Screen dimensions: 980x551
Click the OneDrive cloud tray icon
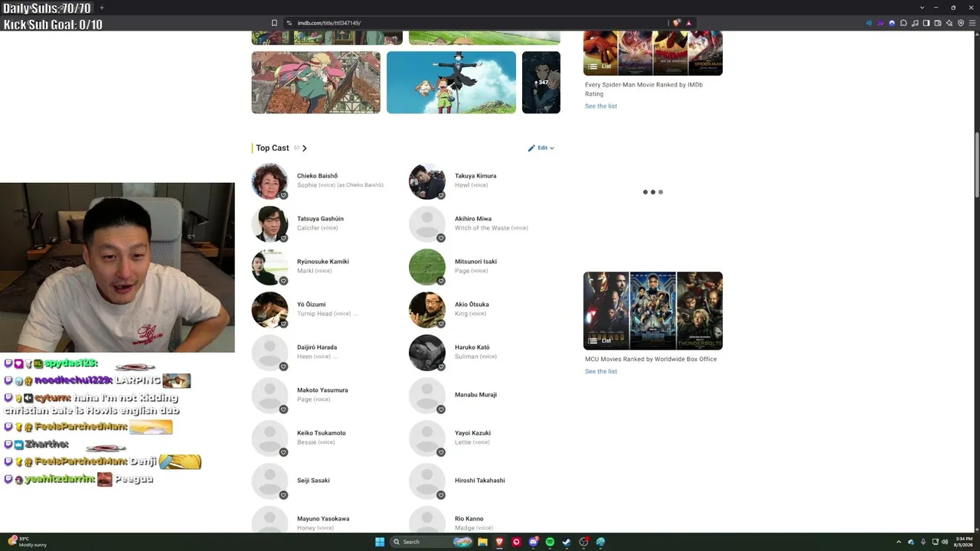pyautogui.click(x=910, y=542)
